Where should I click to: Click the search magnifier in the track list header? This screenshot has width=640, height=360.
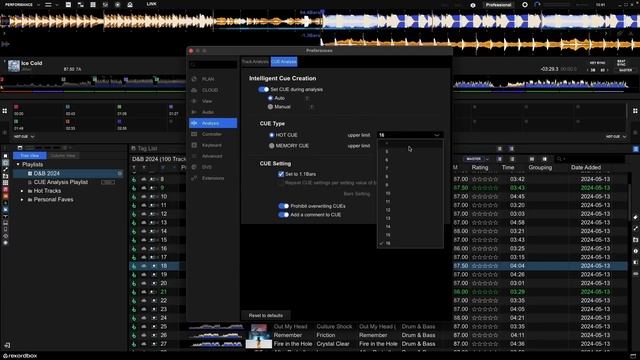coord(559,159)
